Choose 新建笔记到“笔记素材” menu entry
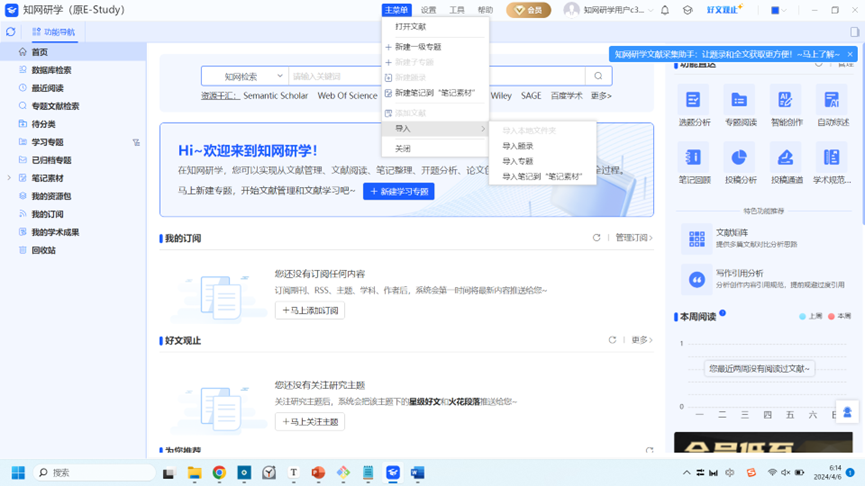The height and width of the screenshot is (486, 865). (x=435, y=93)
